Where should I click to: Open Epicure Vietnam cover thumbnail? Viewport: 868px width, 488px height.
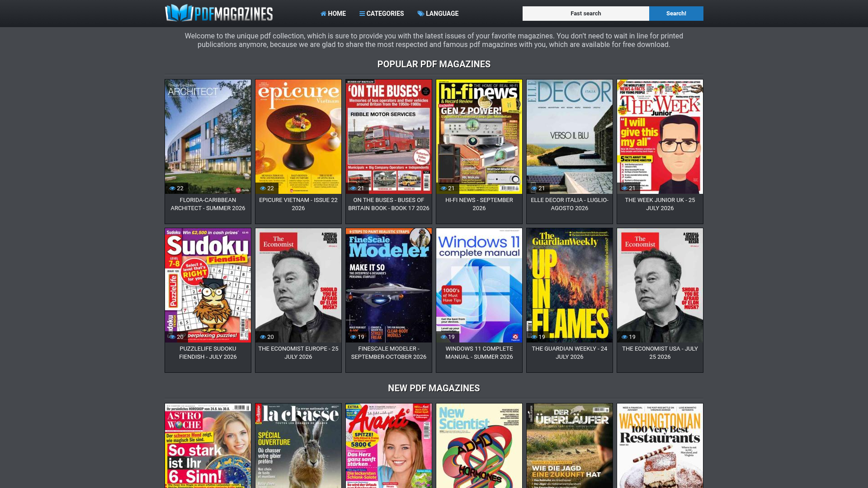click(x=298, y=137)
